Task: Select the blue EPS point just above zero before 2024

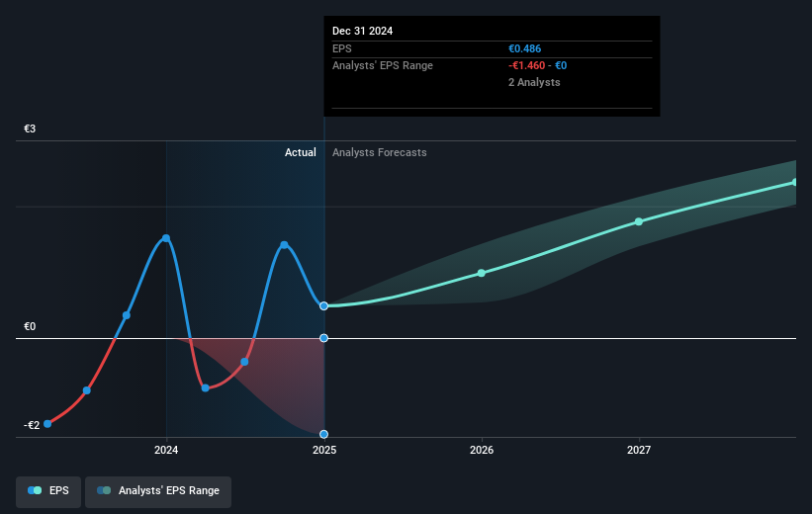Action: 127,315
